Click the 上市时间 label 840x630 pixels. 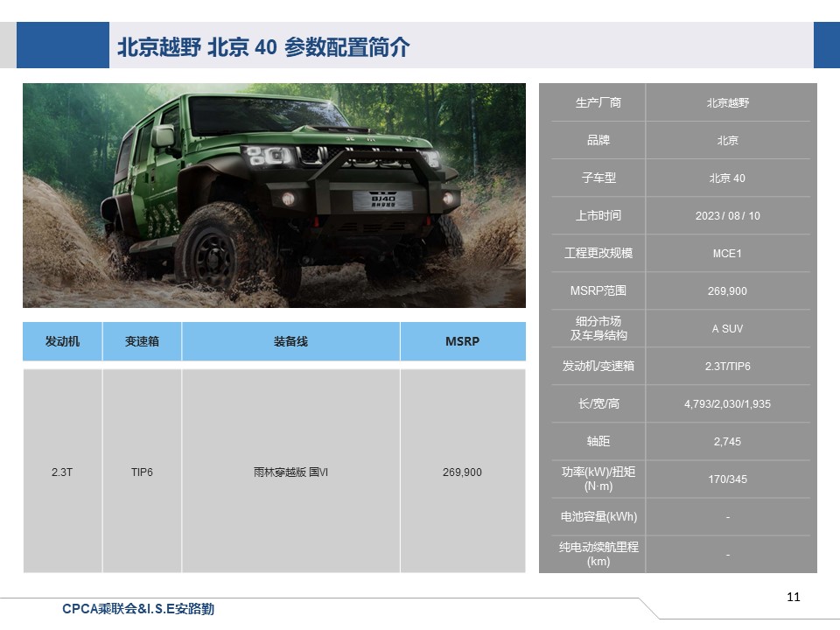pyautogui.click(x=598, y=215)
